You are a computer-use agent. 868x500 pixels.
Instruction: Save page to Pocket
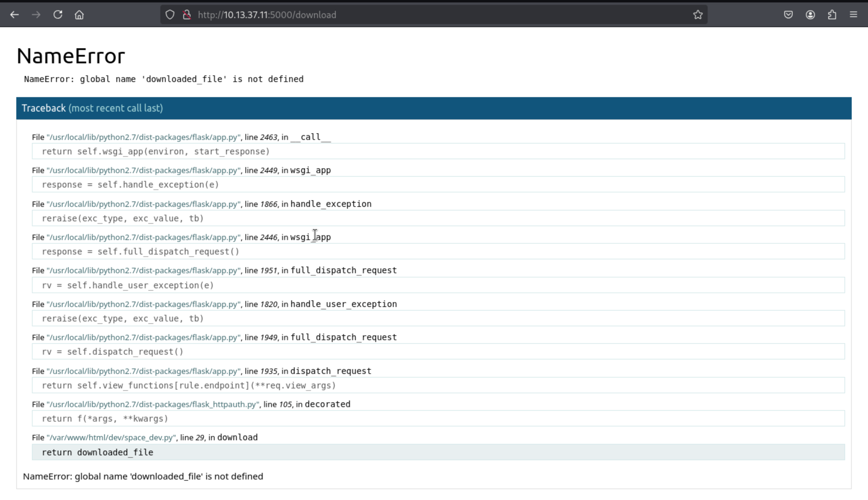click(x=788, y=15)
